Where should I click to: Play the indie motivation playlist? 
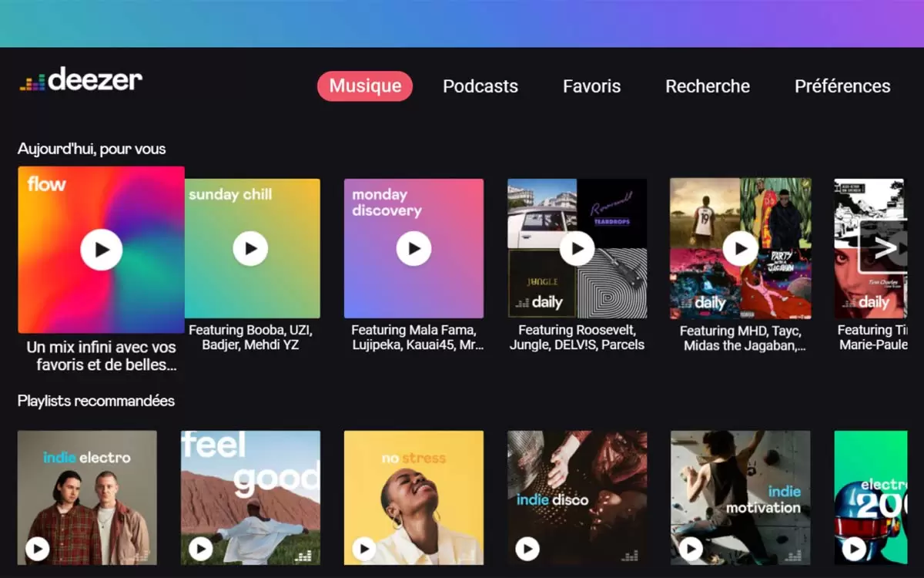[x=690, y=549]
